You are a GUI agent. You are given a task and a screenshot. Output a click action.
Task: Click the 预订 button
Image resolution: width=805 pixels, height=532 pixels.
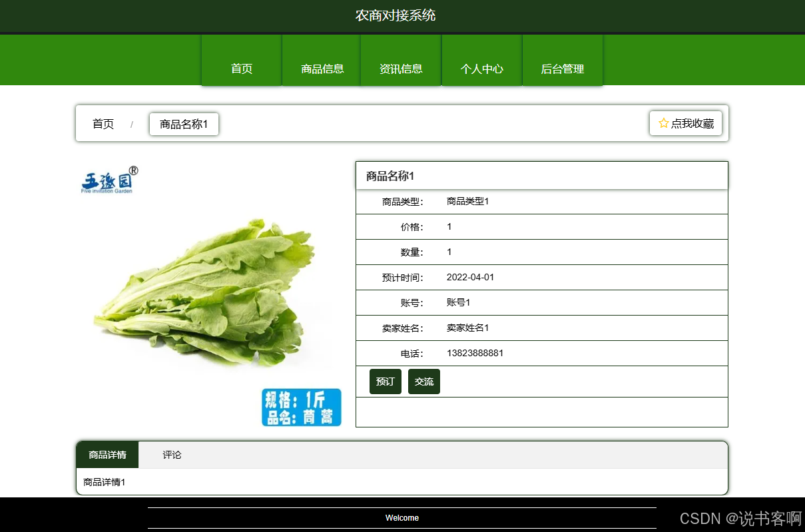(386, 382)
